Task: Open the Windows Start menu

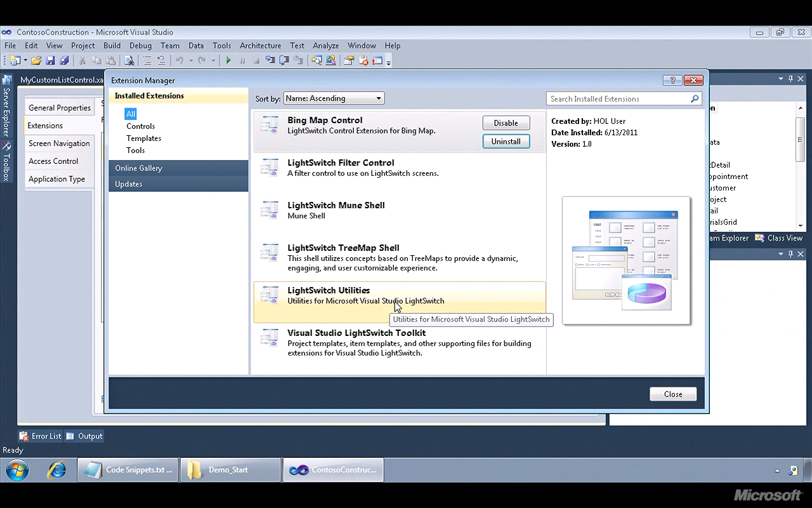Action: coord(17,470)
